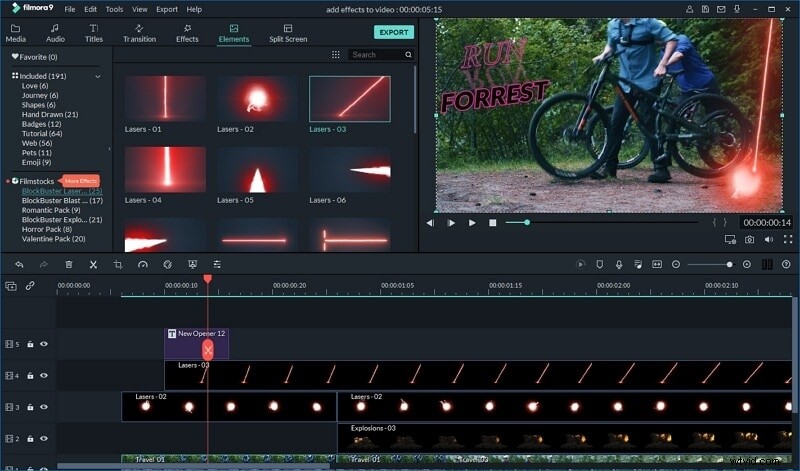Screen dimensions: 800x471
Task: Click in the Search elements field
Action: tap(377, 55)
